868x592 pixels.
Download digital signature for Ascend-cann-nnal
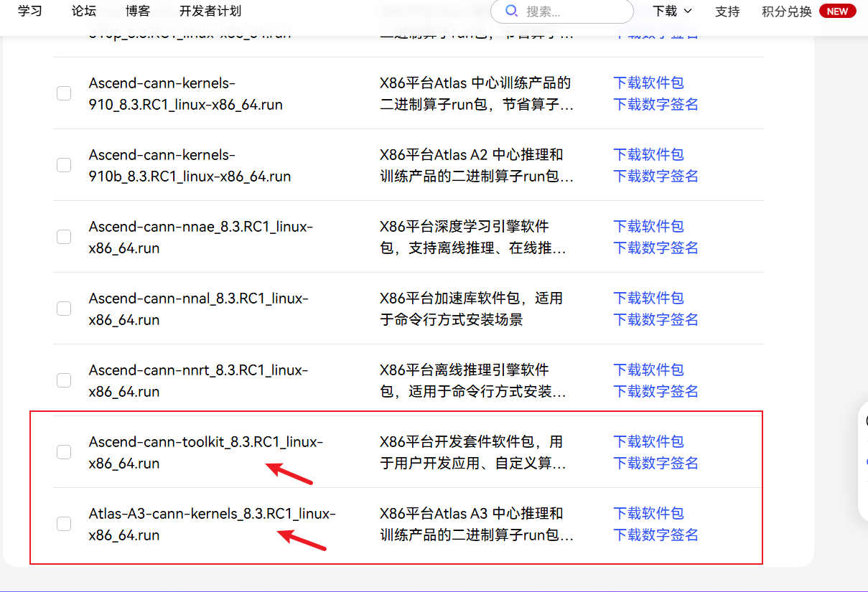(x=655, y=319)
